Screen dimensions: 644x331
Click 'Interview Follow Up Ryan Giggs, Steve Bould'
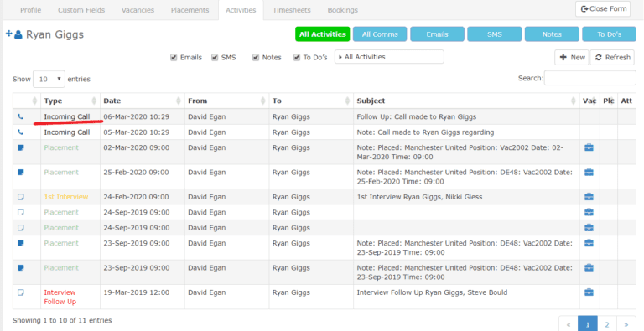tap(432, 292)
